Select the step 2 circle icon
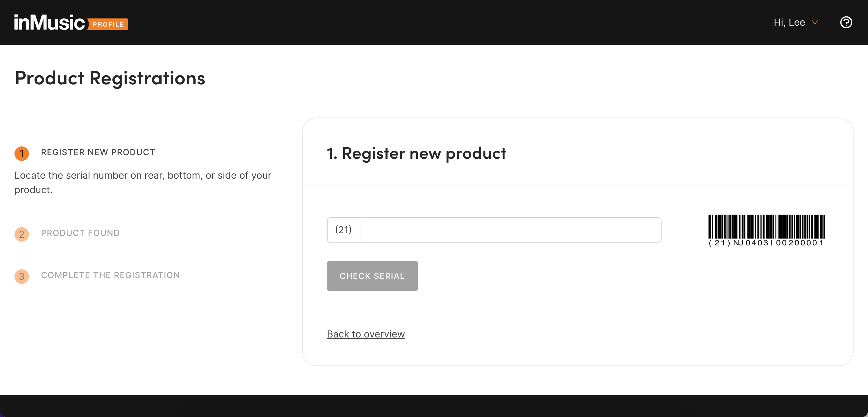868x417 pixels. pos(22,234)
